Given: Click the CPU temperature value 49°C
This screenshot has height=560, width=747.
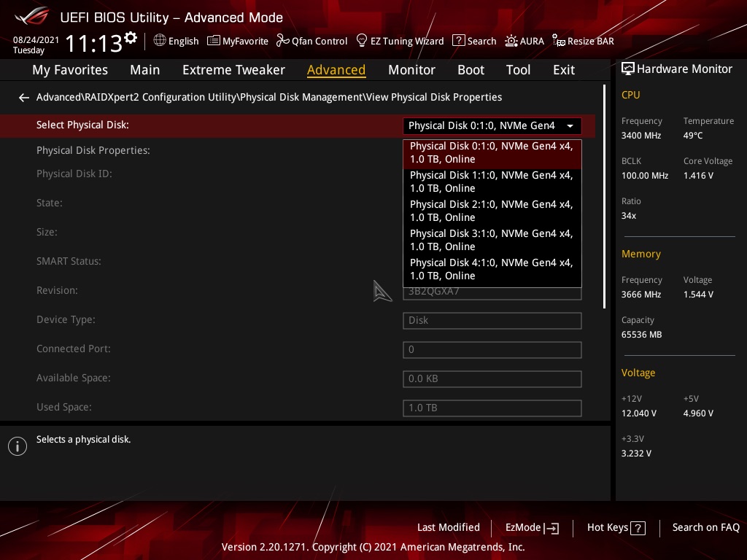Looking at the screenshot, I should [693, 136].
